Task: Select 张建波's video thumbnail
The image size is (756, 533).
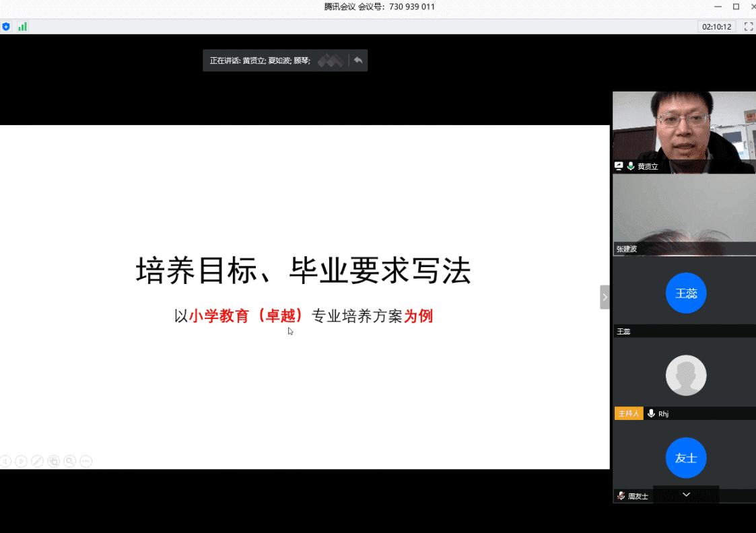Action: click(684, 212)
